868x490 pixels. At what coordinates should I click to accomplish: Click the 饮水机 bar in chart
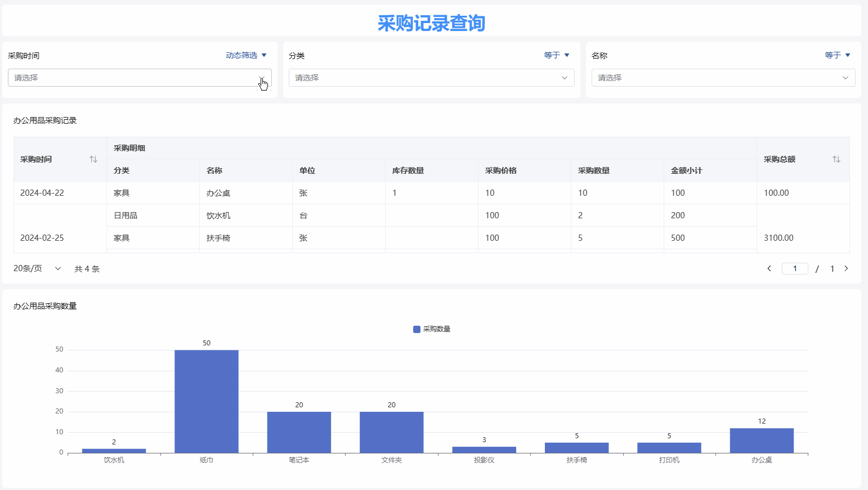pyautogui.click(x=114, y=451)
